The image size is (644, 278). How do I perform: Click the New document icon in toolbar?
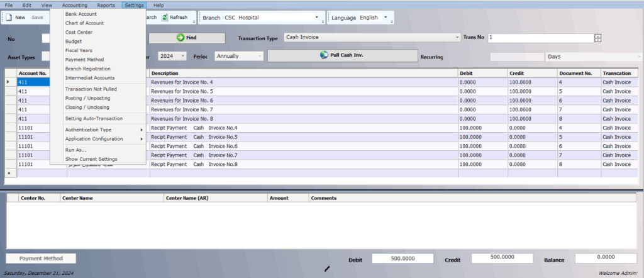pos(9,18)
